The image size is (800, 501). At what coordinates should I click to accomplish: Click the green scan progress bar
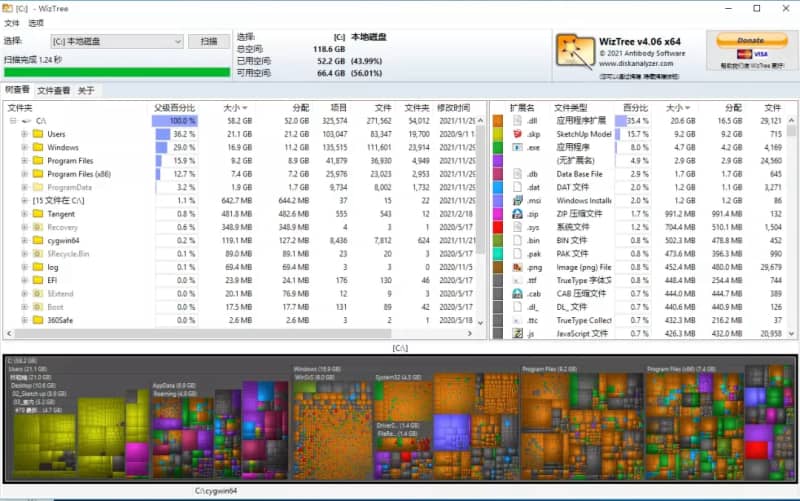click(x=117, y=72)
